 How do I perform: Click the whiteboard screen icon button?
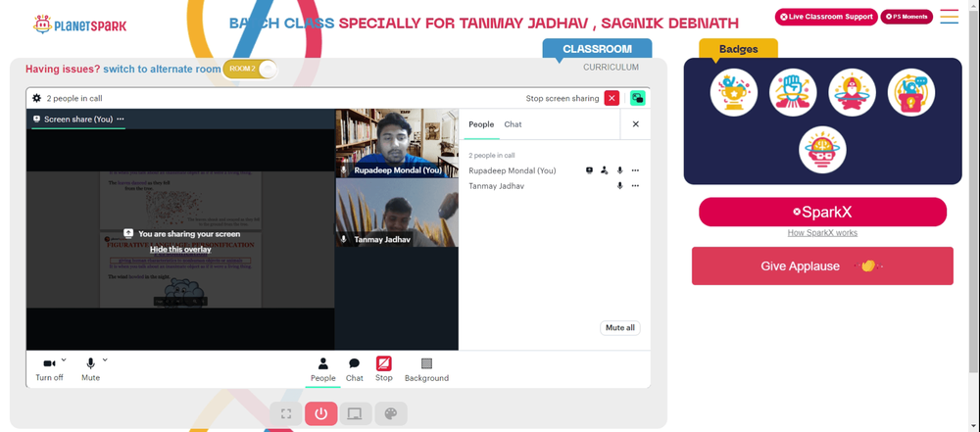tap(356, 413)
